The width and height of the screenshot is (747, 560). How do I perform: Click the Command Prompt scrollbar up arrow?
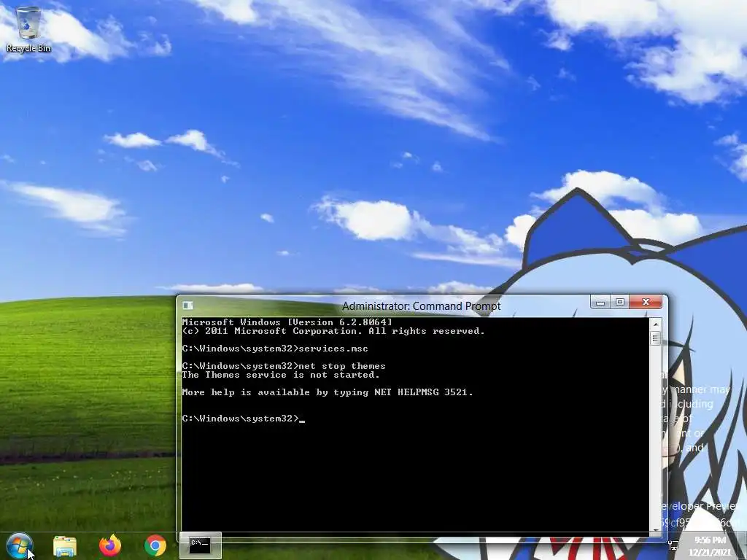coord(656,324)
